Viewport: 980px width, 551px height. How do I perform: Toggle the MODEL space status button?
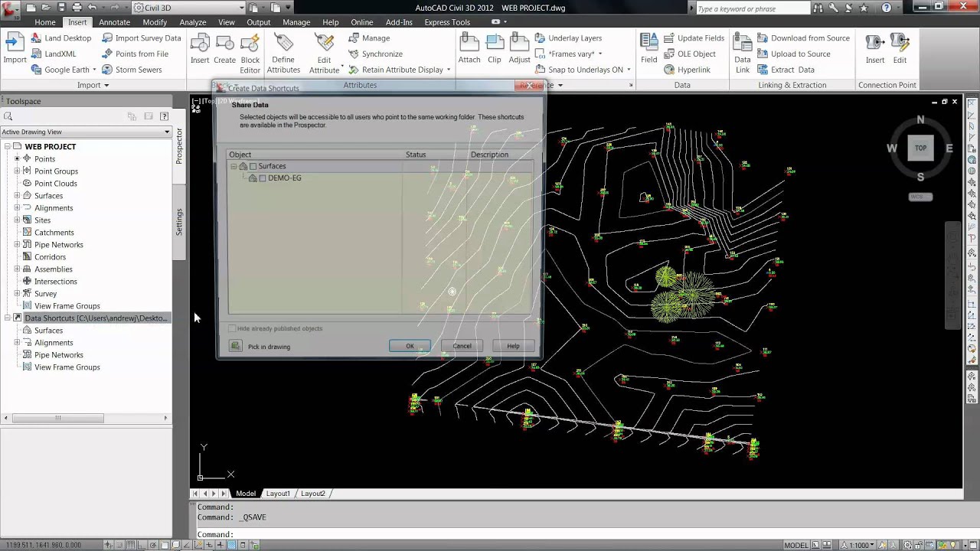point(795,545)
